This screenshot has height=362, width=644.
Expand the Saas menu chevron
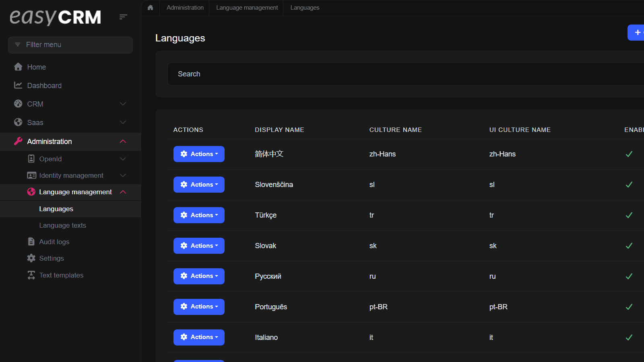click(x=123, y=122)
